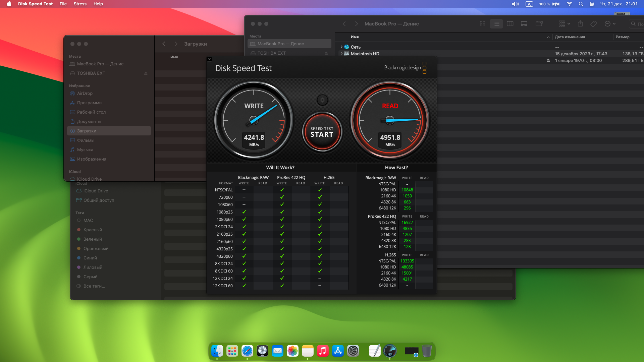Open the Group By dropdown in Finder toolbar
The image size is (644, 362).
point(564,24)
